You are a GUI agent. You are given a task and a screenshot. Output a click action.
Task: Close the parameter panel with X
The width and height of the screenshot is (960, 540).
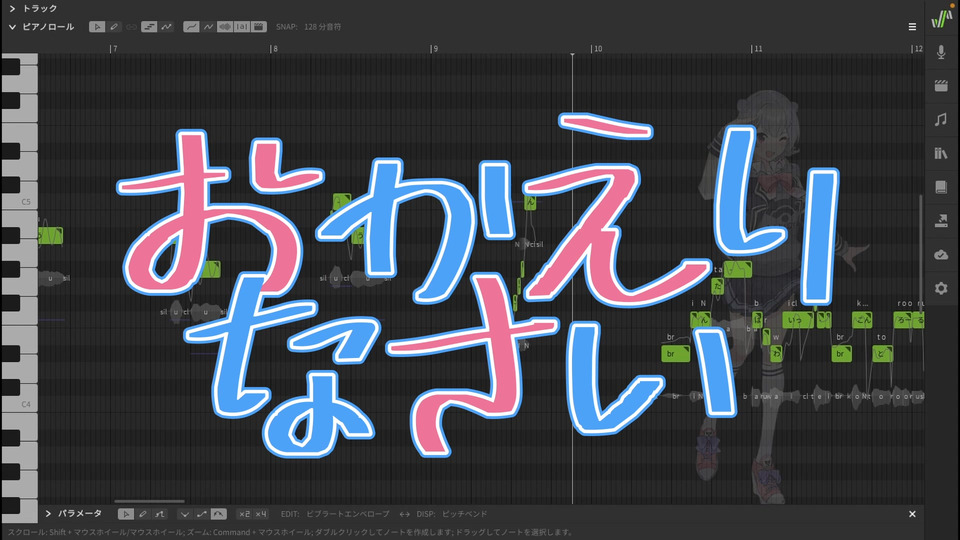coord(912,514)
